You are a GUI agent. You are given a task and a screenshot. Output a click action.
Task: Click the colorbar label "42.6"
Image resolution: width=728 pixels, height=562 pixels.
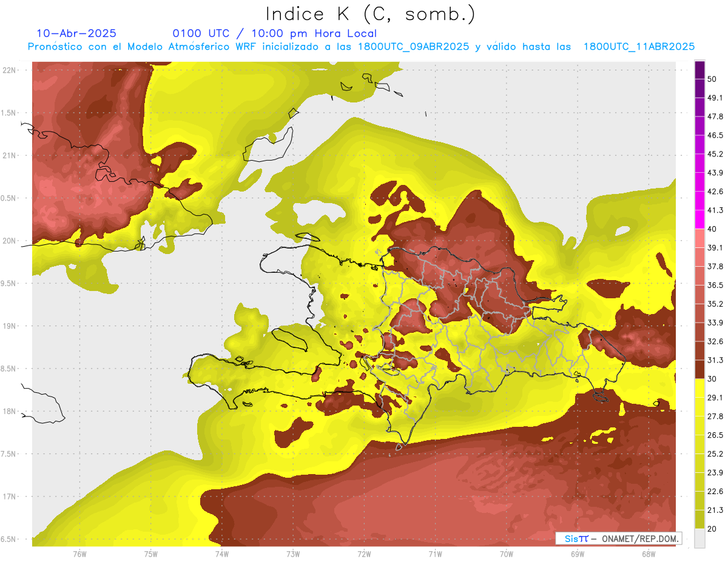pos(715,192)
